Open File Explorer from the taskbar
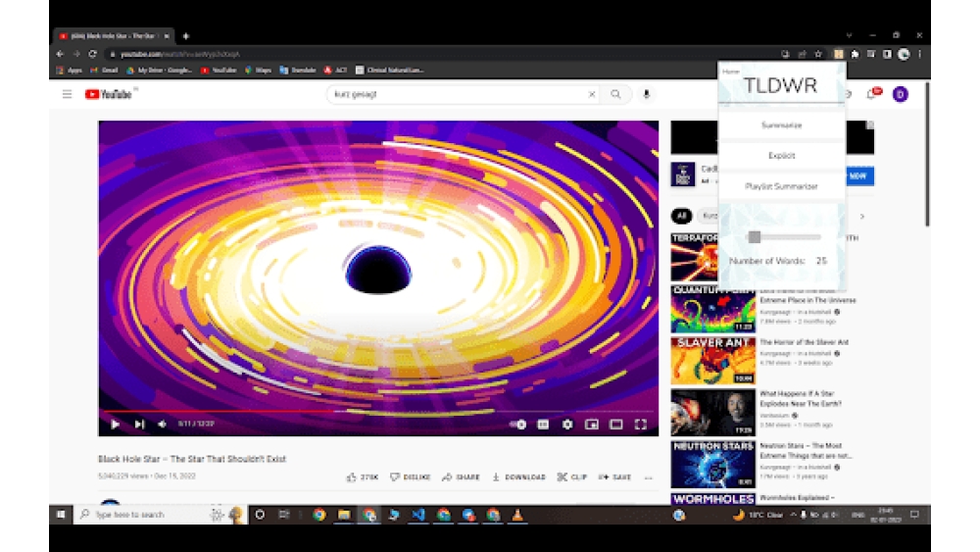Viewport: 980px width, 552px height. (344, 515)
